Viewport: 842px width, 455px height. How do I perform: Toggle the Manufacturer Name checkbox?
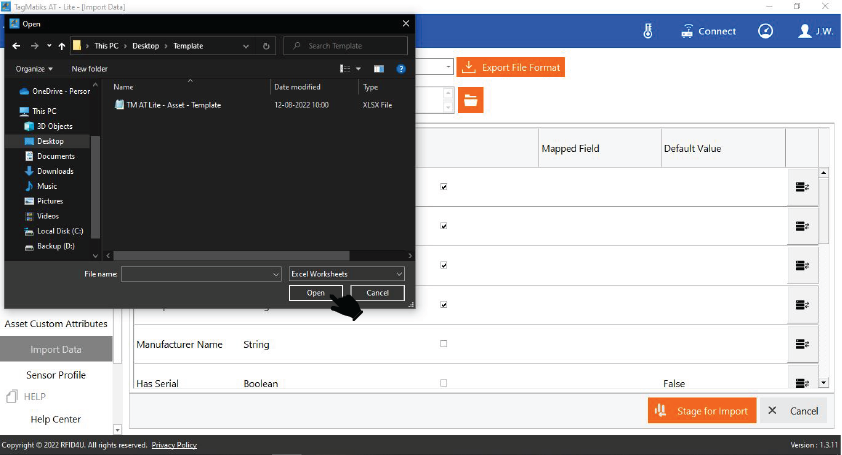pos(444,344)
